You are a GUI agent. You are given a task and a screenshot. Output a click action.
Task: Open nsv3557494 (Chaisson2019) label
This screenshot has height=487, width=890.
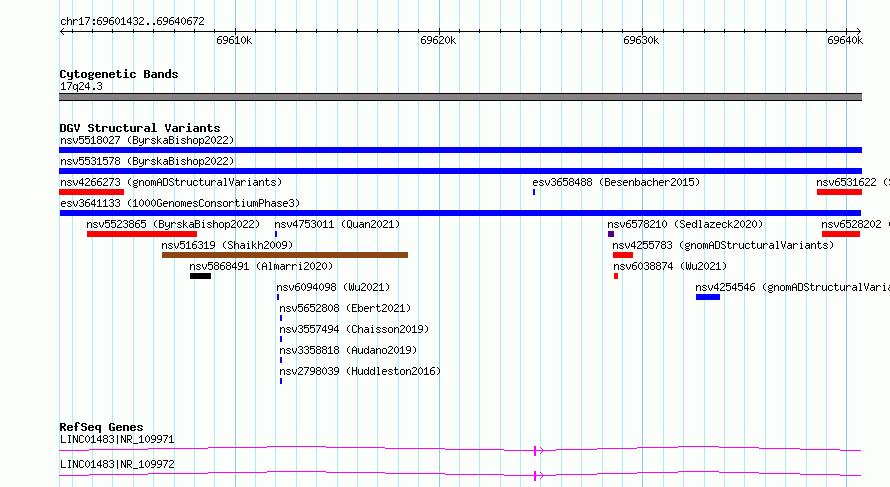click(x=354, y=329)
